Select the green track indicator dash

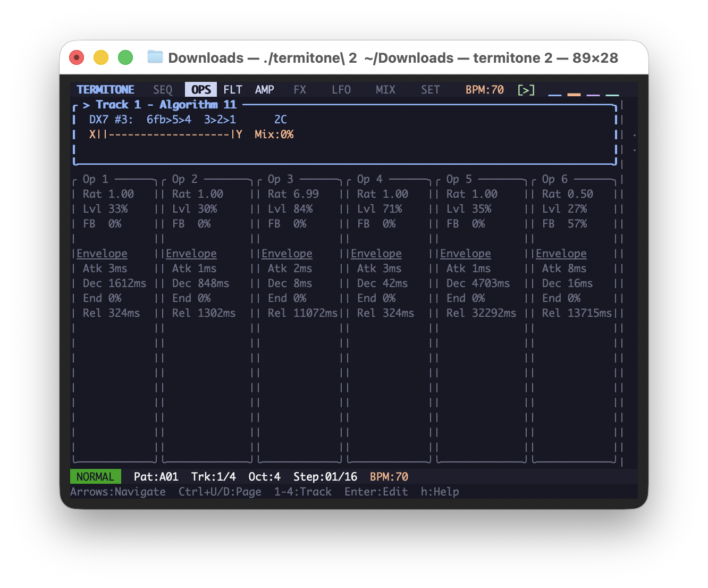(612, 95)
